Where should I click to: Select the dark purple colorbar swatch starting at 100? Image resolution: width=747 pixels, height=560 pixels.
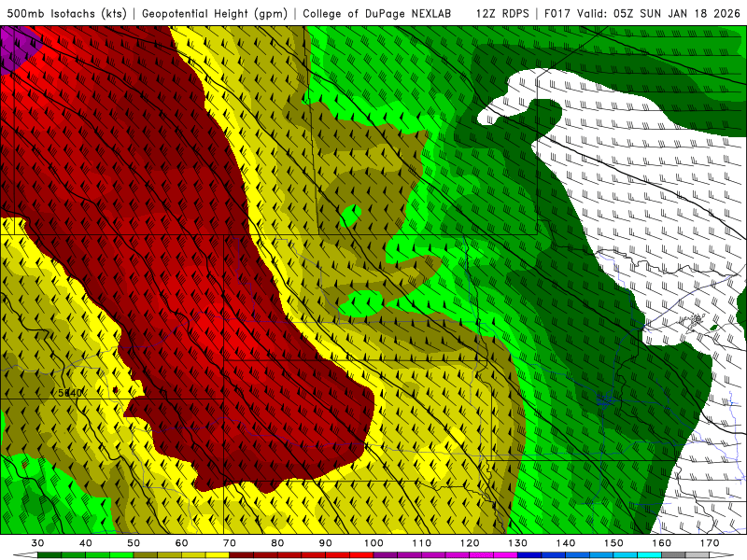[x=386, y=555]
